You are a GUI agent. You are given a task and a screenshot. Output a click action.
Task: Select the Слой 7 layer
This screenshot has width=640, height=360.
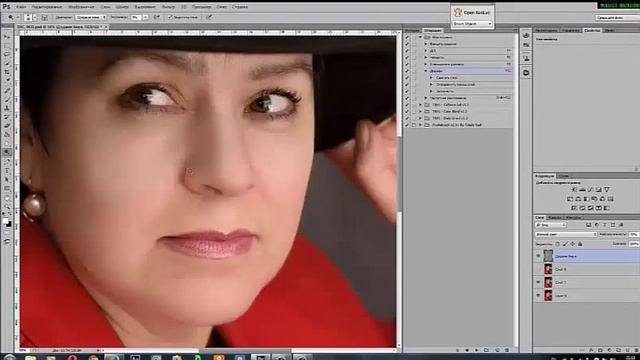coord(587,282)
